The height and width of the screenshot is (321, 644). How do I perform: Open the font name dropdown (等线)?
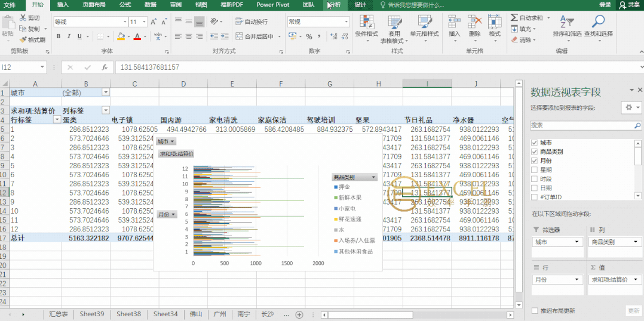125,21
